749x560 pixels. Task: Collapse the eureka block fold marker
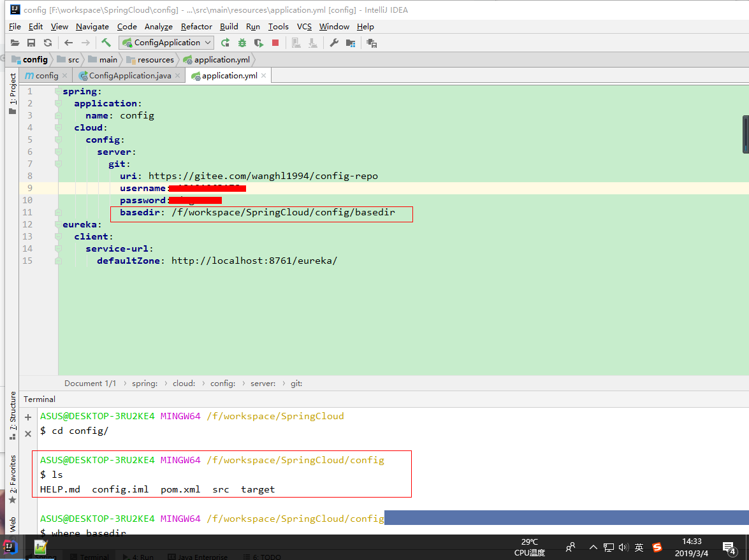[x=58, y=224]
